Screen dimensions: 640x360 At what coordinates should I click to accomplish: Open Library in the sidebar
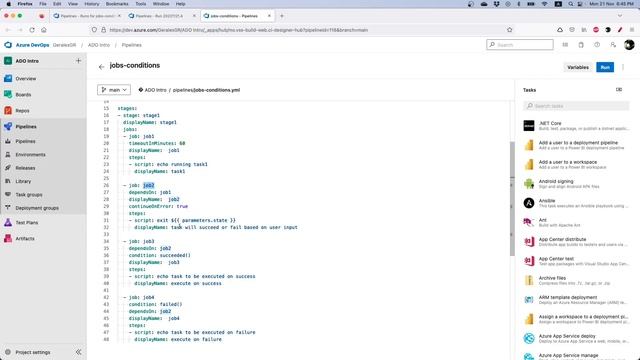click(x=23, y=181)
